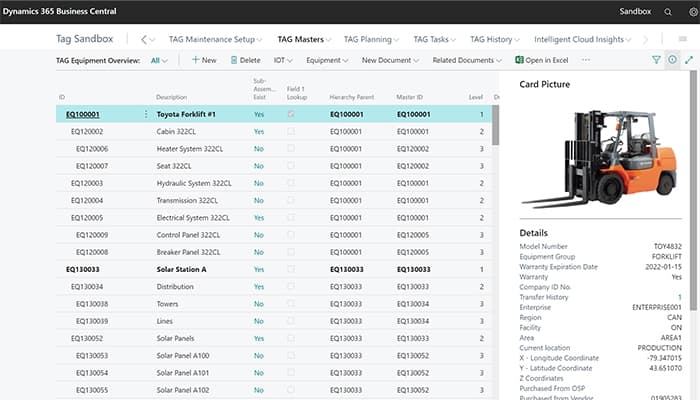Open TAG Maintenance Setup menu
700x400 pixels.
215,39
